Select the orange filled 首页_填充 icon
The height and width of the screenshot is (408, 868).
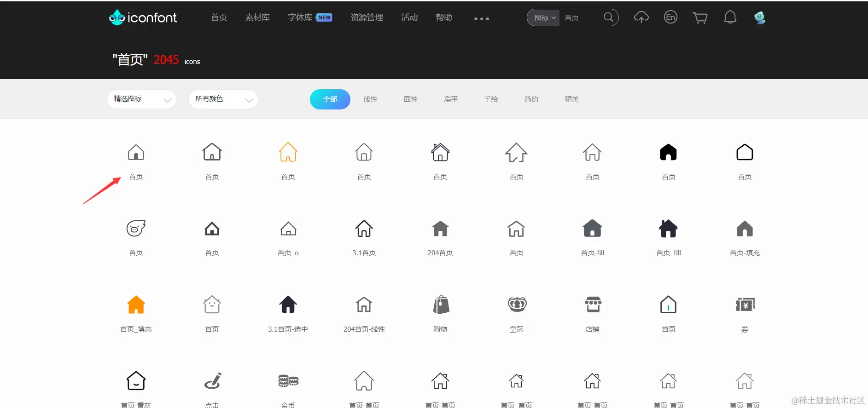(136, 305)
